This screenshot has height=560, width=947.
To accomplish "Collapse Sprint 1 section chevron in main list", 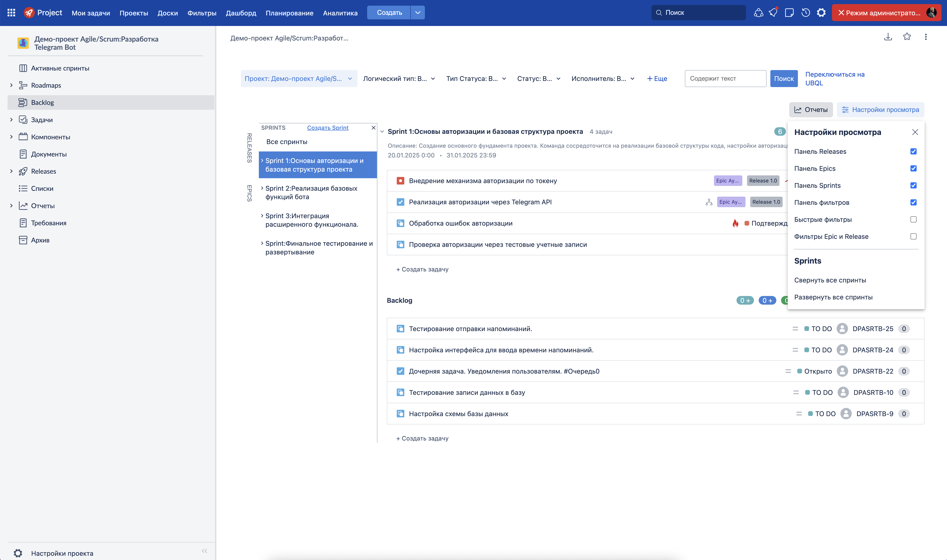I will 382,132.
